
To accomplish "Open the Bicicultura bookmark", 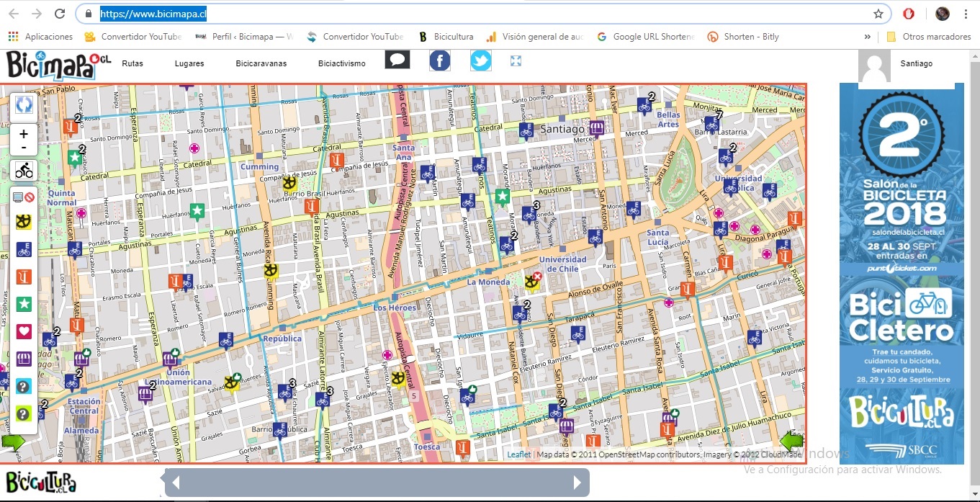I will pyautogui.click(x=446, y=37).
